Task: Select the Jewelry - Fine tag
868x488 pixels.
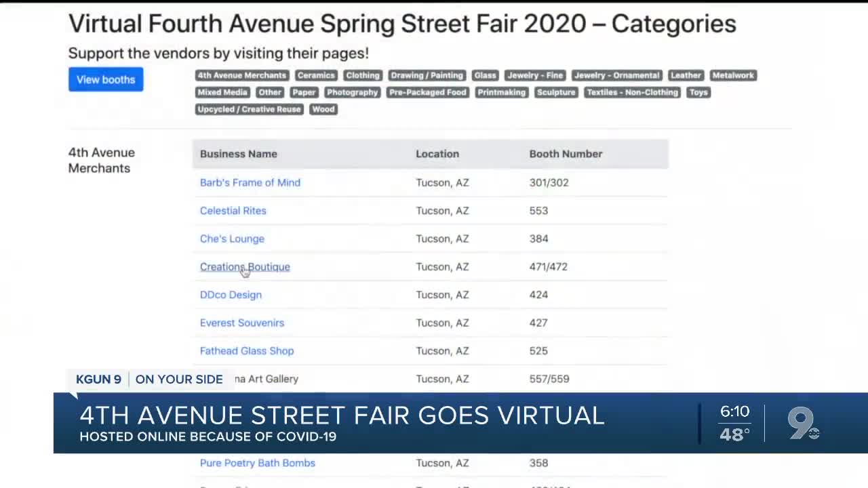Action: point(536,75)
